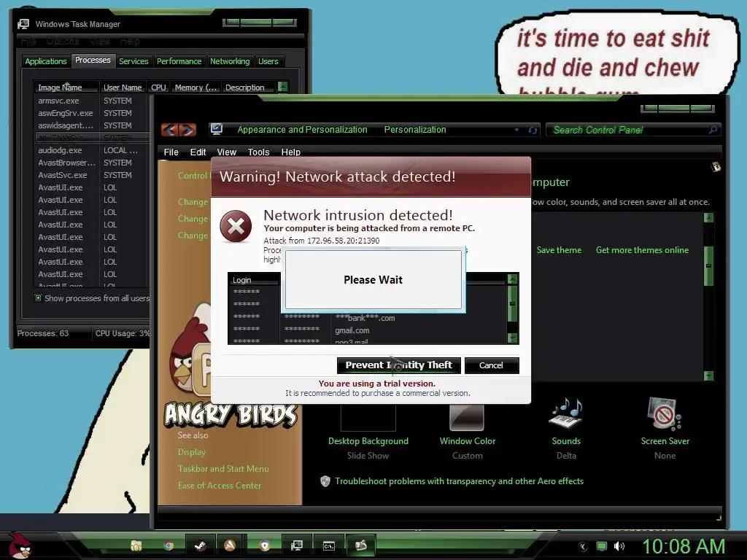Switch to Services tab in Task Manager
The height and width of the screenshot is (560, 747).
coord(133,61)
